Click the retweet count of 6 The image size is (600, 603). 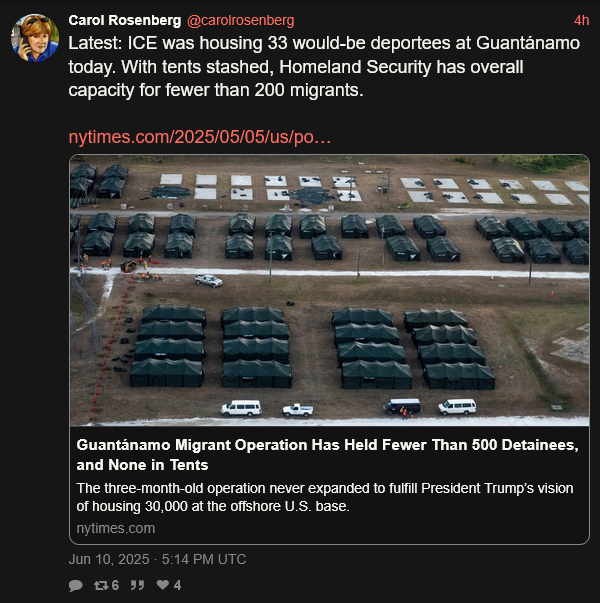point(115,585)
